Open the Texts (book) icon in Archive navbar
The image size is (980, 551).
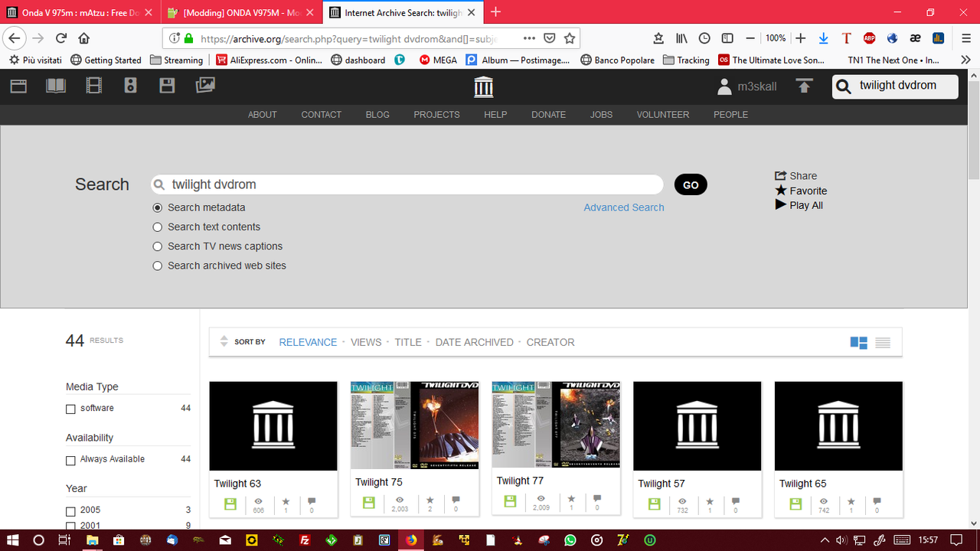click(x=56, y=86)
